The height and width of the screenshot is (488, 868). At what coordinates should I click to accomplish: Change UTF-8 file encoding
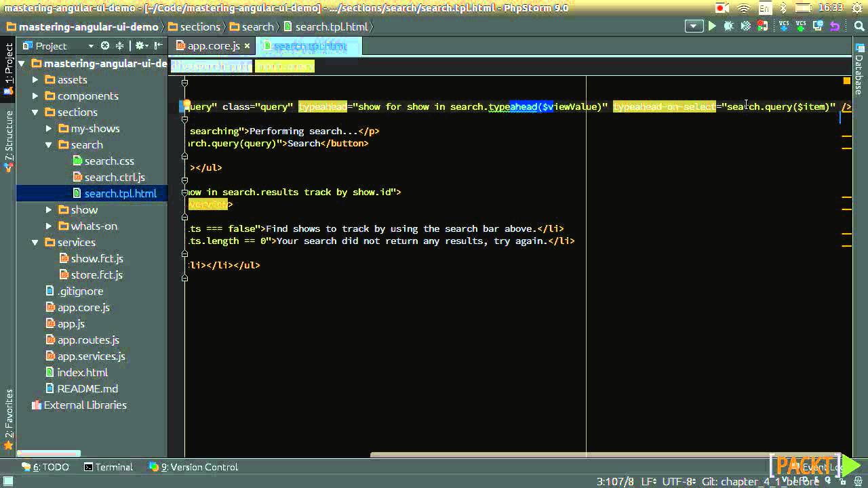(x=679, y=481)
